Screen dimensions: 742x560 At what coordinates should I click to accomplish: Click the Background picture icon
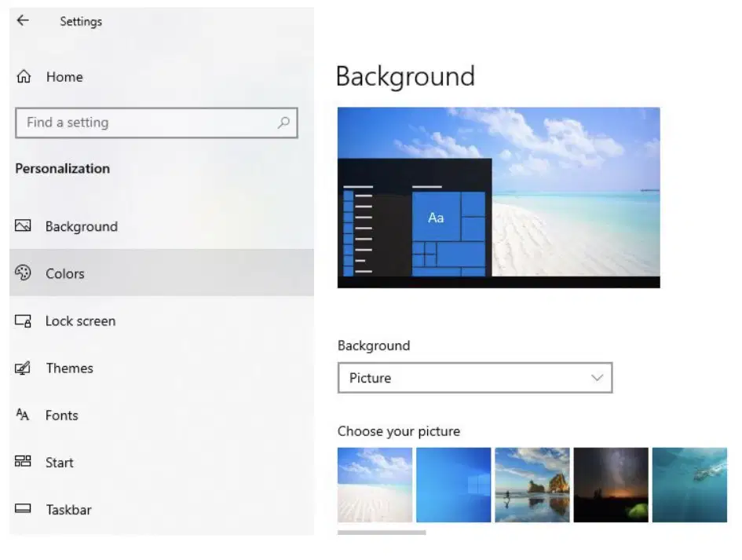pyautogui.click(x=23, y=225)
